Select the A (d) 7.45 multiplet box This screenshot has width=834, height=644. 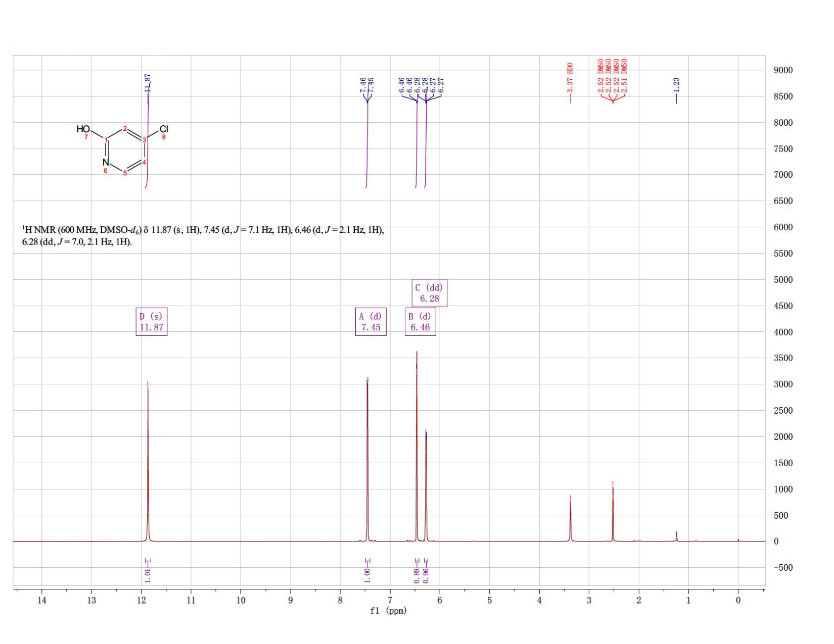371,322
